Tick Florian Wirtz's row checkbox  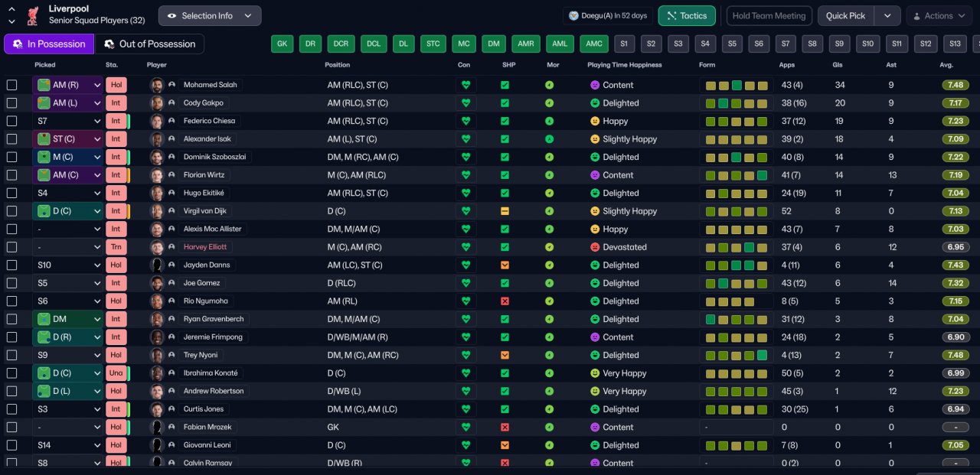(x=11, y=175)
